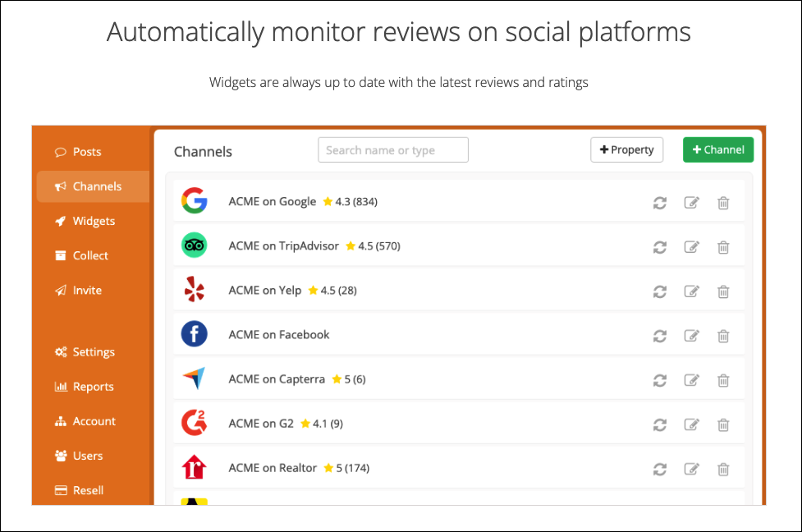Image resolution: width=802 pixels, height=532 pixels.
Task: Refresh the ACME on Google channel
Action: pyautogui.click(x=660, y=203)
